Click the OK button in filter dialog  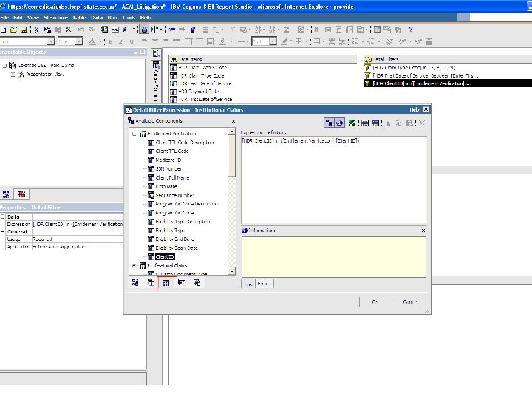pyautogui.click(x=375, y=301)
